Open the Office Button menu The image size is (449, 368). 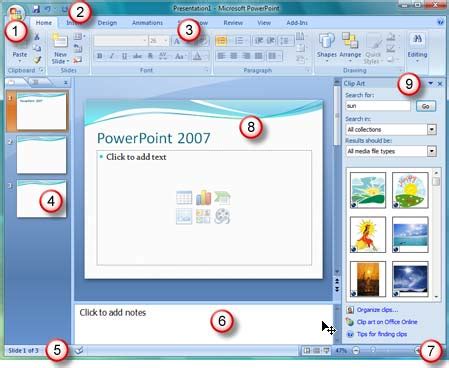tap(16, 13)
